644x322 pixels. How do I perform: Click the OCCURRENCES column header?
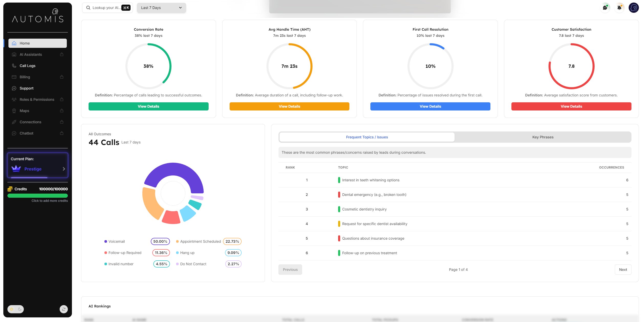611,168
